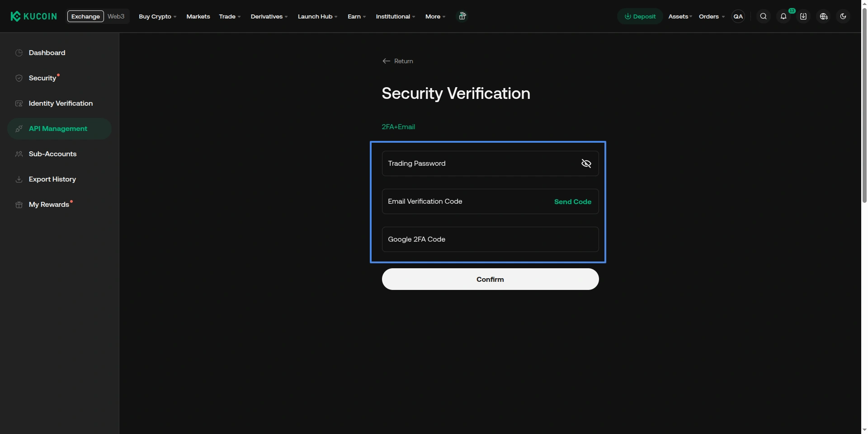Switch to Web3 mode
This screenshot has width=868, height=434.
coord(116,16)
